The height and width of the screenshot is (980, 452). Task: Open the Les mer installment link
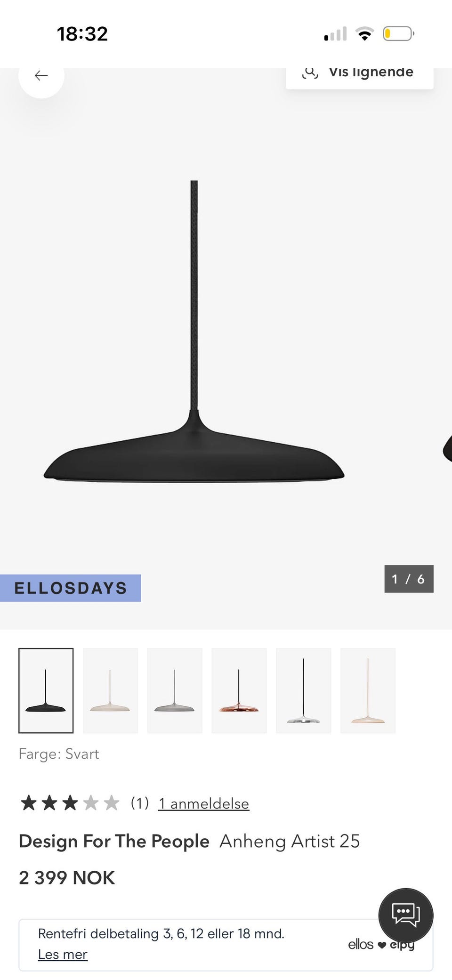click(63, 954)
